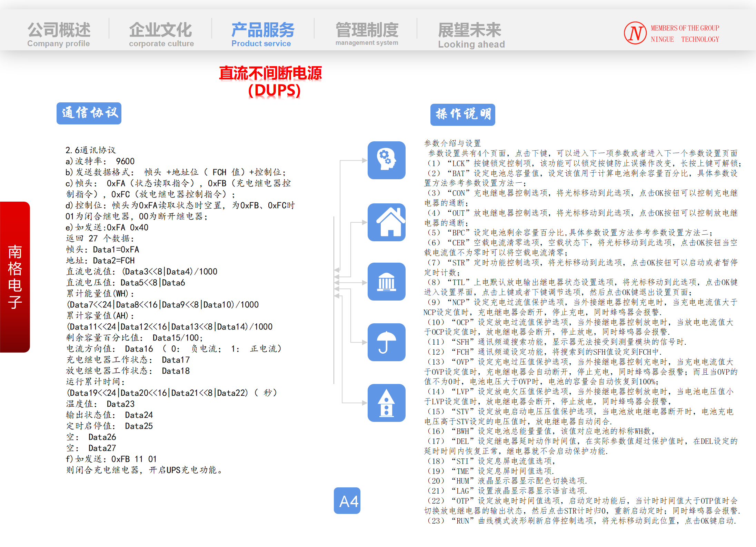The image size is (756, 547).
Task: Click the blue house icon
Action: (x=386, y=222)
